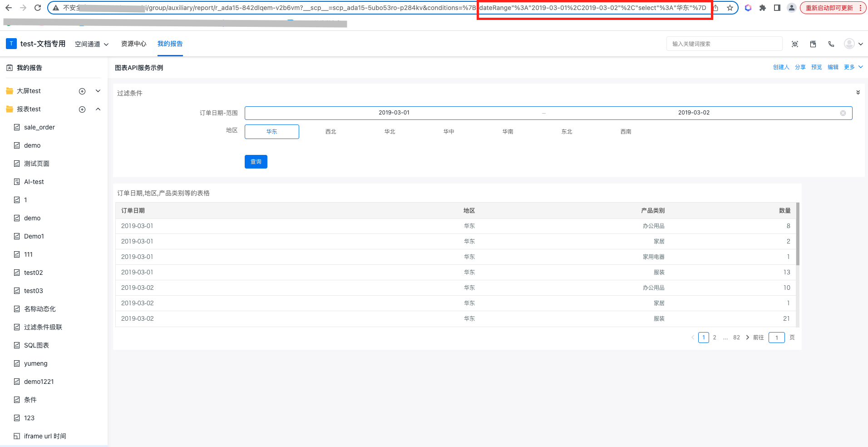Click the 数量 column header
868x447 pixels.
click(785, 211)
